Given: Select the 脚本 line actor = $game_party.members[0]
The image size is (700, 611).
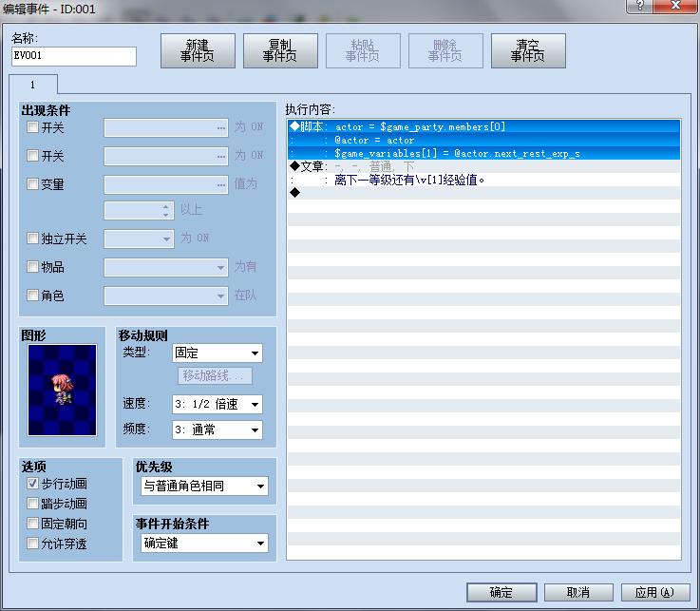Looking at the screenshot, I should 484,126.
